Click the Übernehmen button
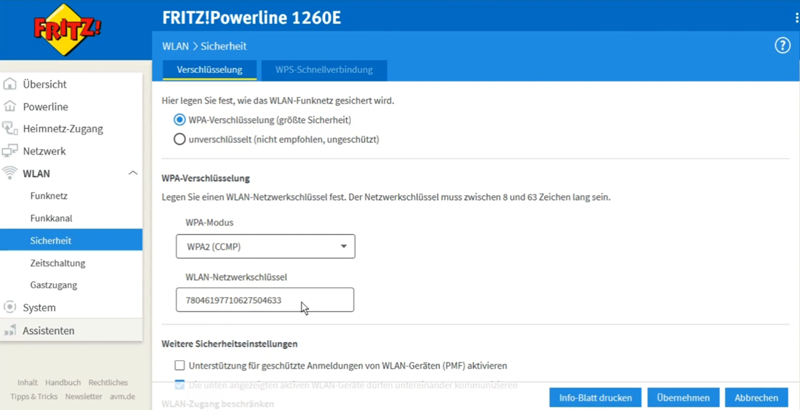This screenshot has height=410, width=800. (683, 397)
